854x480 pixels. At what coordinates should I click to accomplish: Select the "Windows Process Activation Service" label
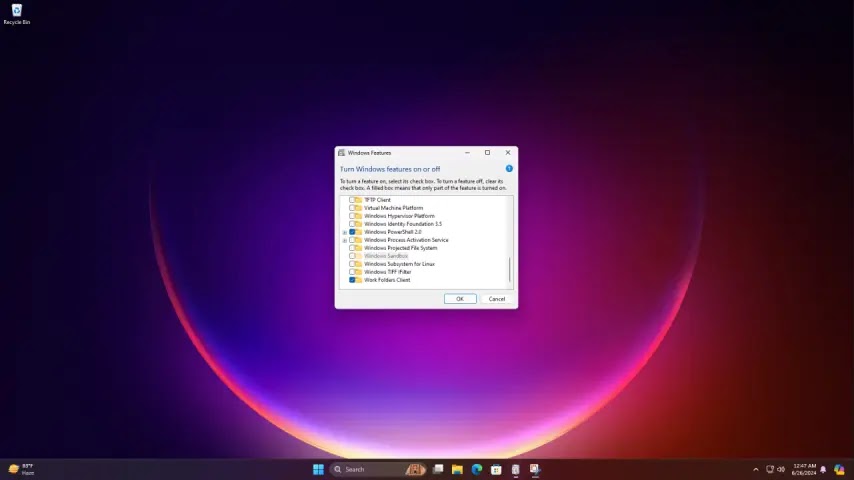[x=406, y=240]
